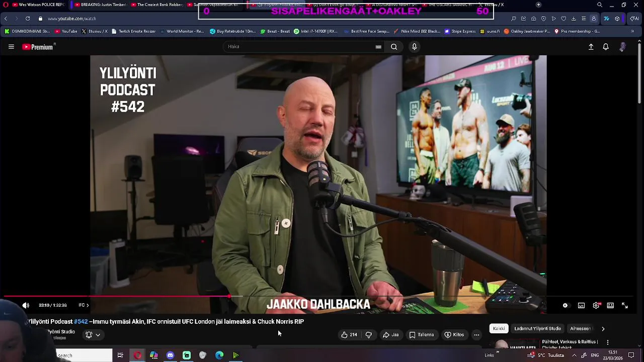The height and width of the screenshot is (362, 644).
Task: Click the Kiitos thanks button
Action: point(454,335)
